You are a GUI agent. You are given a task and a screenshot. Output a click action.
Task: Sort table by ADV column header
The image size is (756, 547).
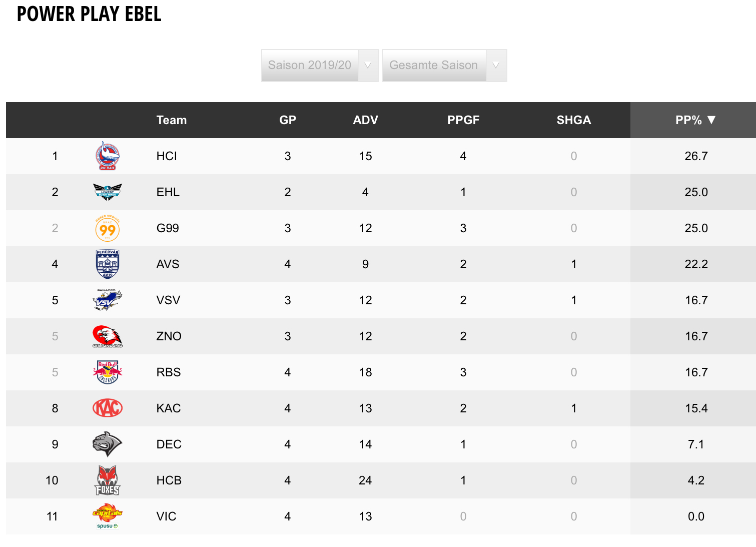point(365,120)
